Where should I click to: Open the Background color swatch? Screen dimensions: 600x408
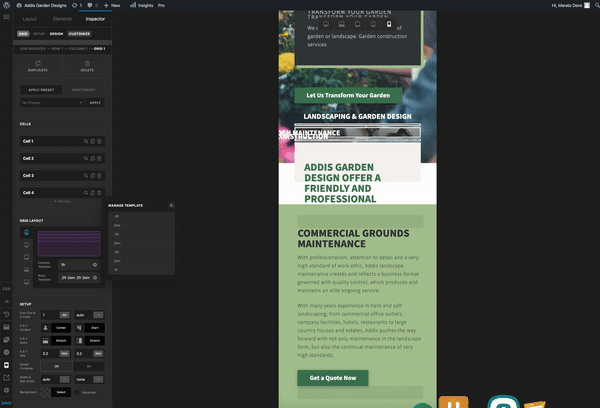pyautogui.click(x=46, y=392)
